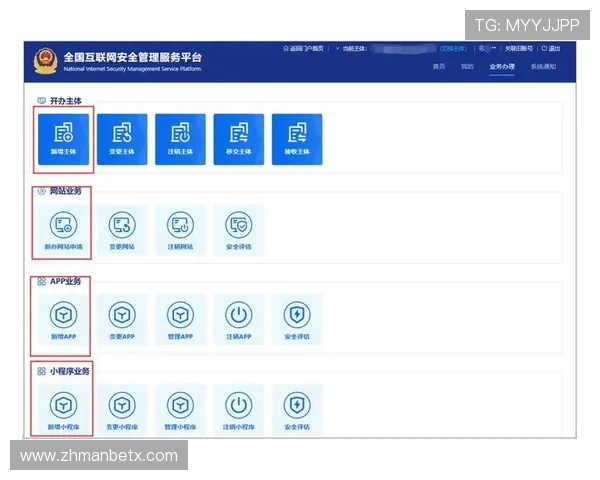Select the 业务办理 tab
This screenshot has width=600, height=480.
coord(502,67)
